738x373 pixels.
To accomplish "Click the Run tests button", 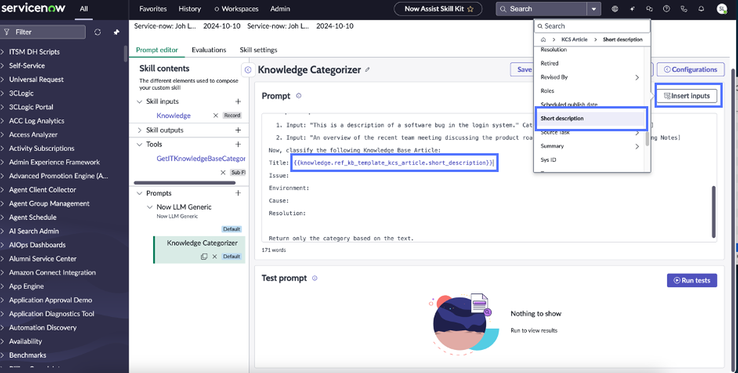I will click(x=692, y=280).
